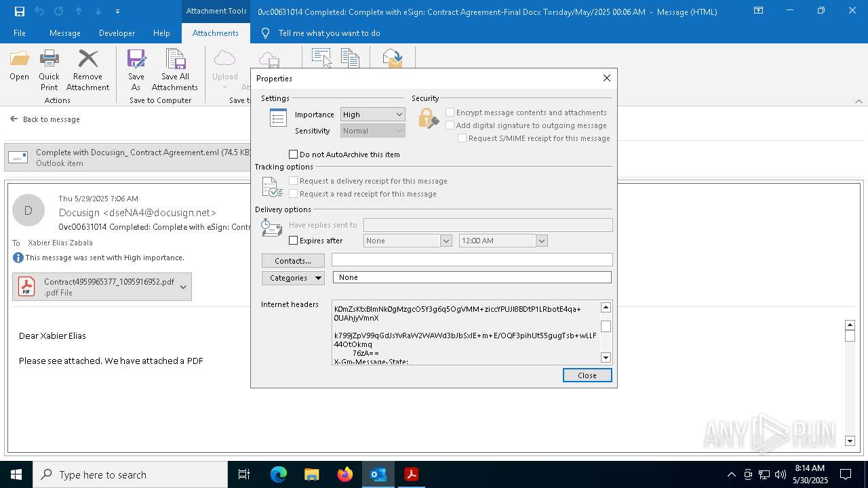Open the notification center icon
The image size is (868, 488).
(846, 474)
